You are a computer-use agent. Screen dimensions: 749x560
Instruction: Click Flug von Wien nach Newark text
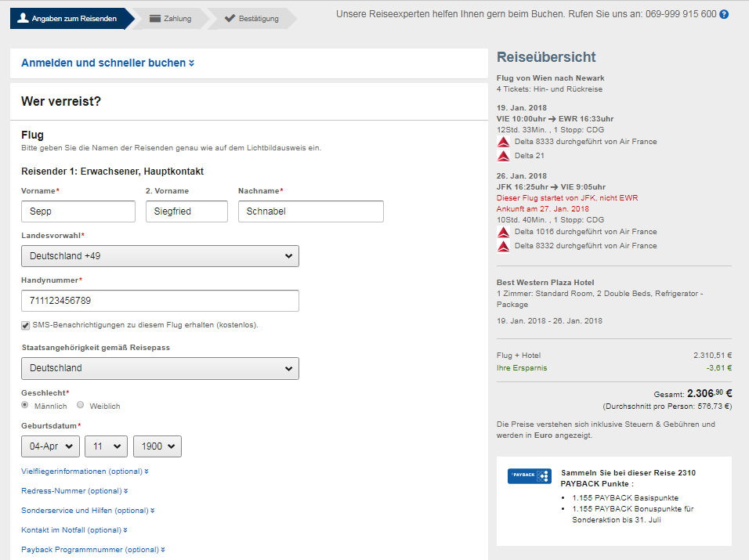click(x=550, y=78)
